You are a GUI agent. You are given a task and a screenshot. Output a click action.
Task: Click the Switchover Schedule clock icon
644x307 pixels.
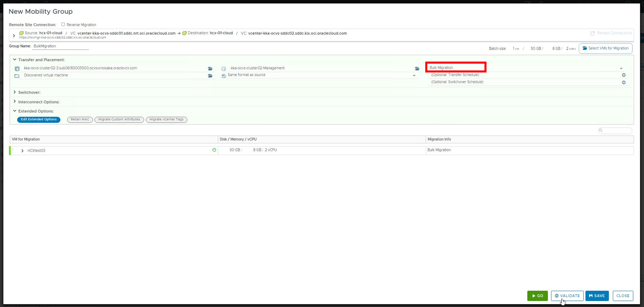[x=624, y=82]
